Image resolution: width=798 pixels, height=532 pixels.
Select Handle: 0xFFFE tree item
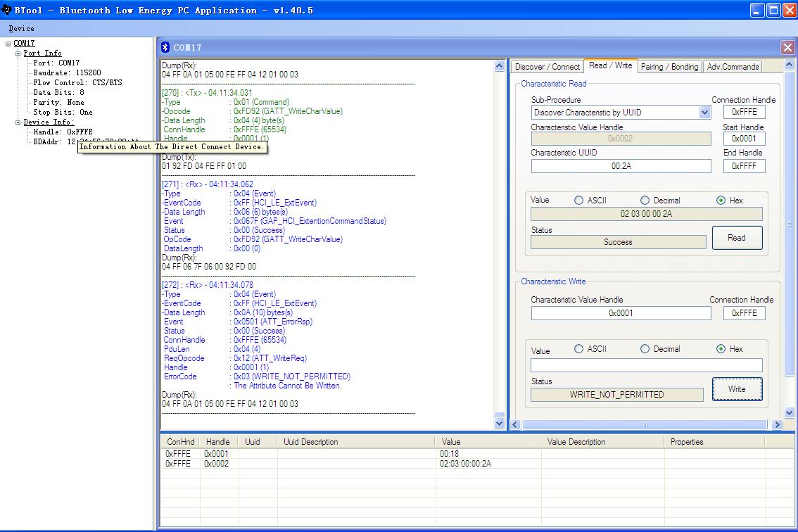point(63,132)
